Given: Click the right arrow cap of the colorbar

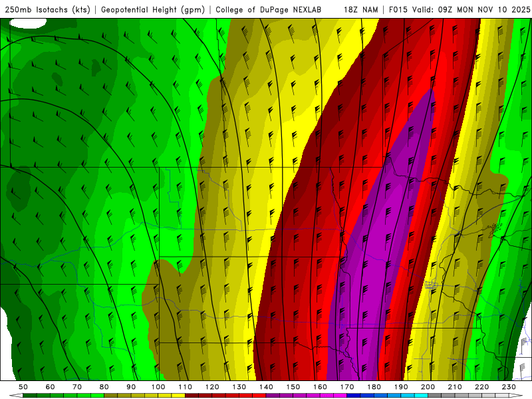Looking at the screenshot, I should tap(516, 396).
